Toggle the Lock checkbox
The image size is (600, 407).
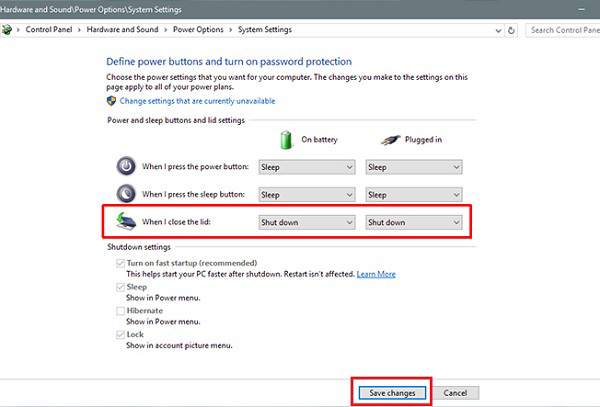coord(121,334)
